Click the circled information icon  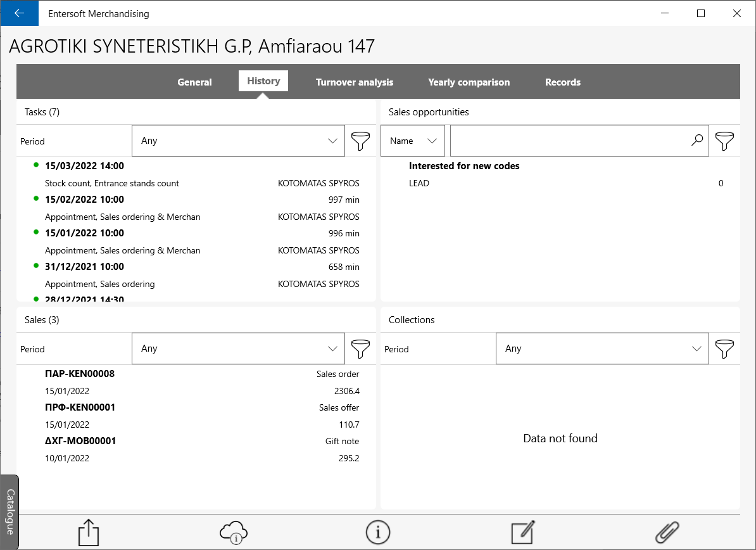377,532
